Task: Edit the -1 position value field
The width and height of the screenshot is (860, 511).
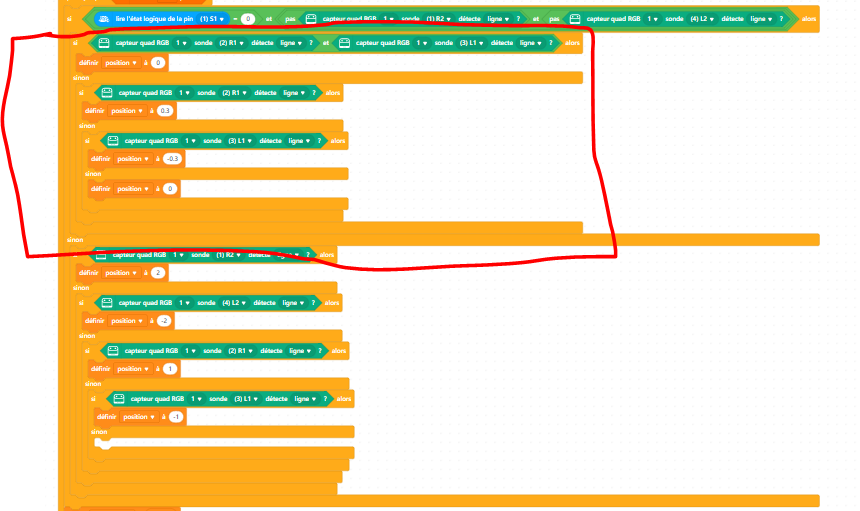Action: 176,416
